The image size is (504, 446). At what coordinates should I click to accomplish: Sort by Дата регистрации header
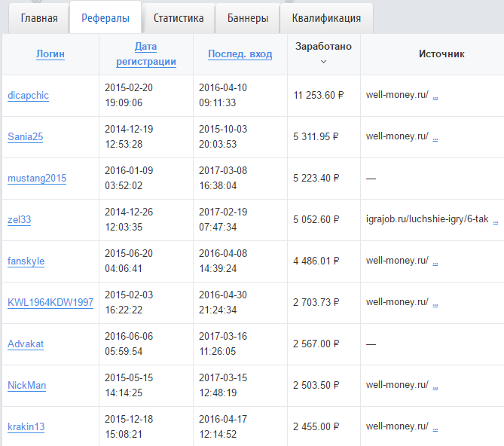tap(145, 54)
